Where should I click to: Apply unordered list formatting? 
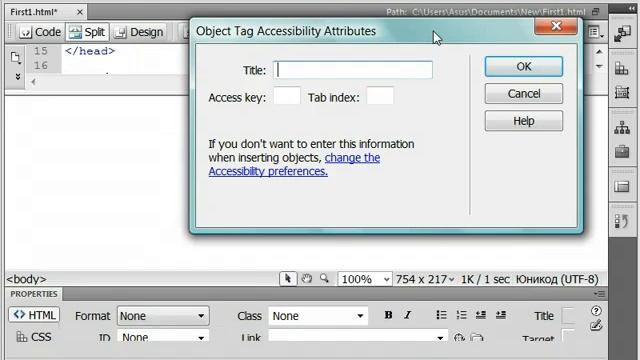(x=441, y=315)
